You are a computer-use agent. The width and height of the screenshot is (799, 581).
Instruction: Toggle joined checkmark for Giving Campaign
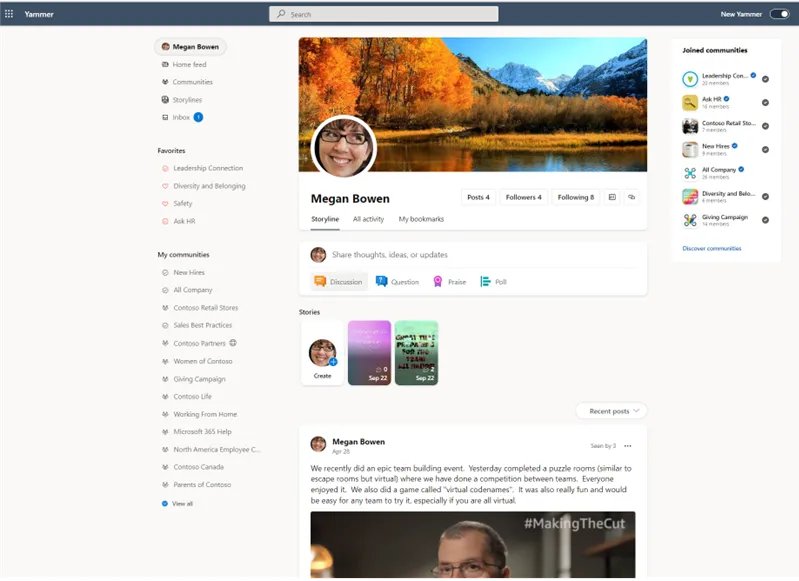click(765, 220)
